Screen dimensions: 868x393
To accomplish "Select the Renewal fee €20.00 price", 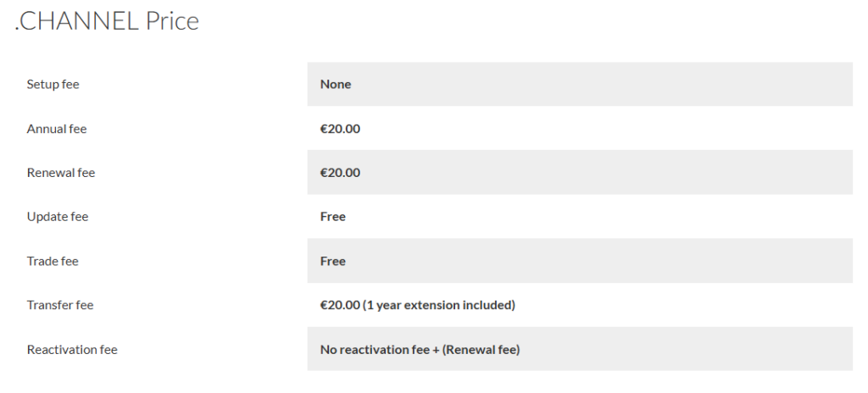I will point(340,173).
